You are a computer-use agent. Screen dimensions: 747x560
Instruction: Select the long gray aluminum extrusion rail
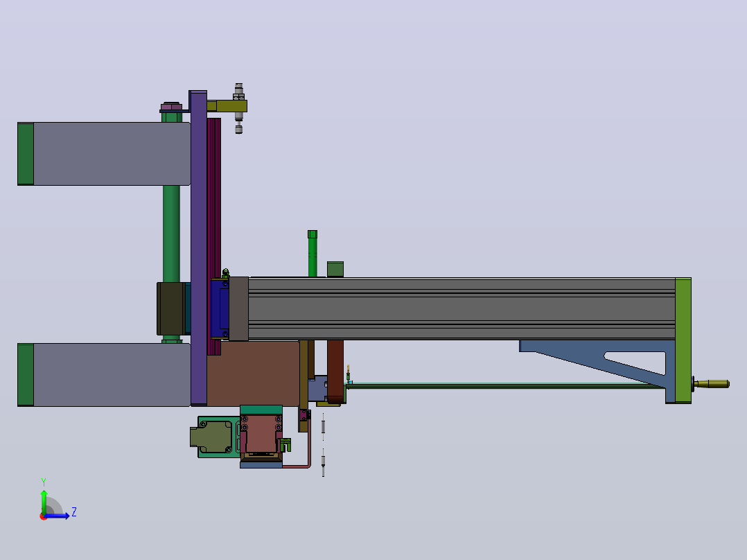click(462, 308)
